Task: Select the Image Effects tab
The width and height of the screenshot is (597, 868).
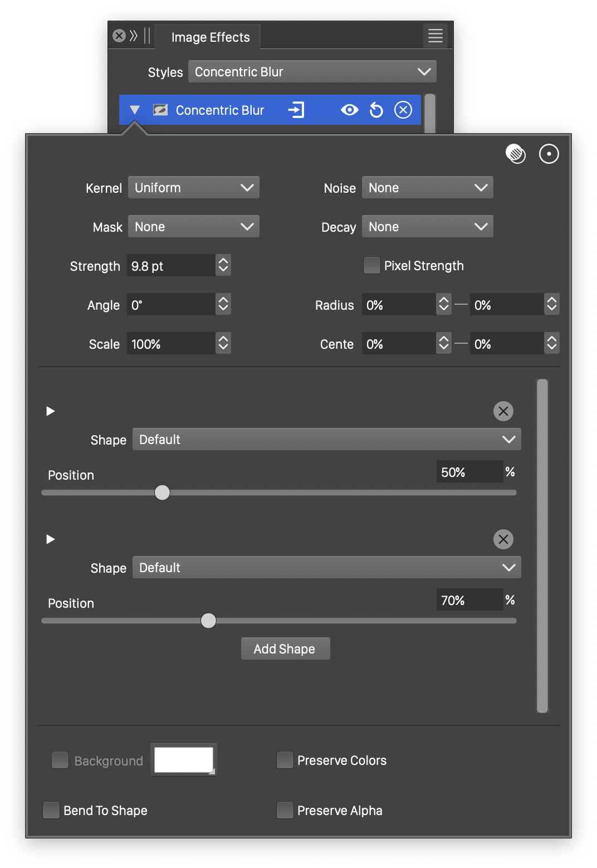Action: coord(210,37)
